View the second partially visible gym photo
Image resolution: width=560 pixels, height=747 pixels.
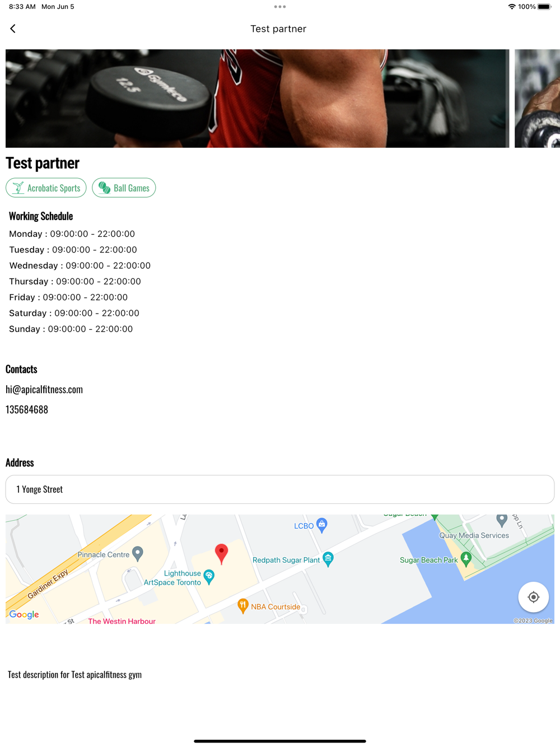pyautogui.click(x=537, y=99)
